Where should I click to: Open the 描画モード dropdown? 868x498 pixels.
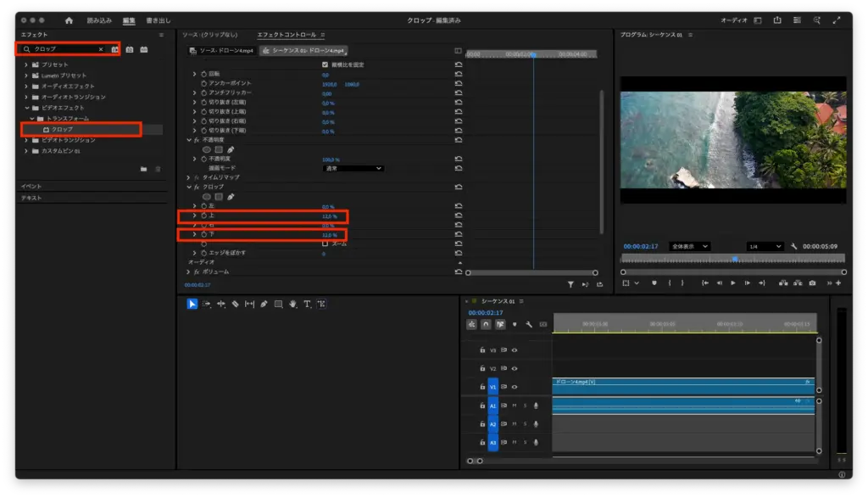pyautogui.click(x=353, y=168)
